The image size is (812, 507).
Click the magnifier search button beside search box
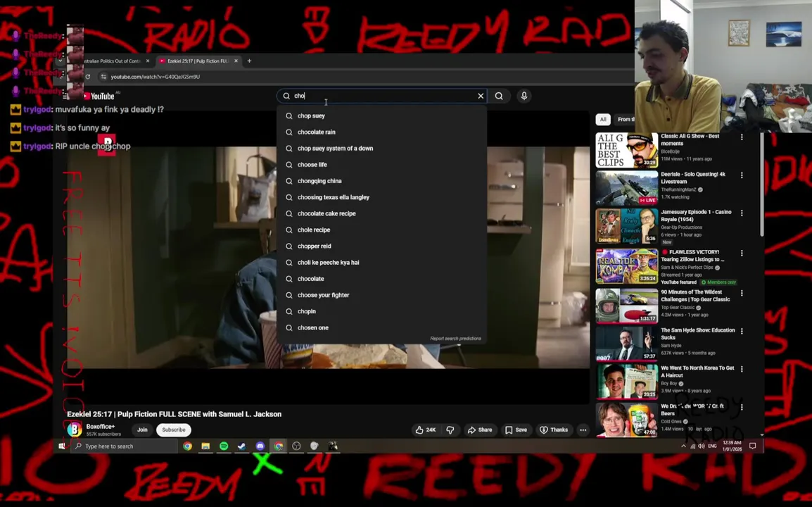point(499,96)
